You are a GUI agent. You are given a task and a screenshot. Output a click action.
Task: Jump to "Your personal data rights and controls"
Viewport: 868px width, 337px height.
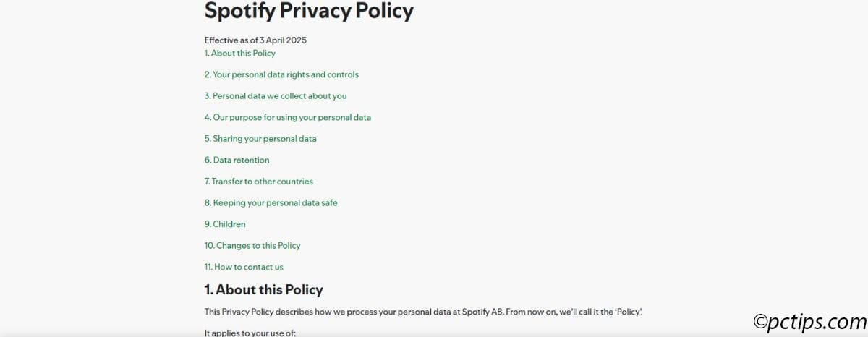(281, 74)
